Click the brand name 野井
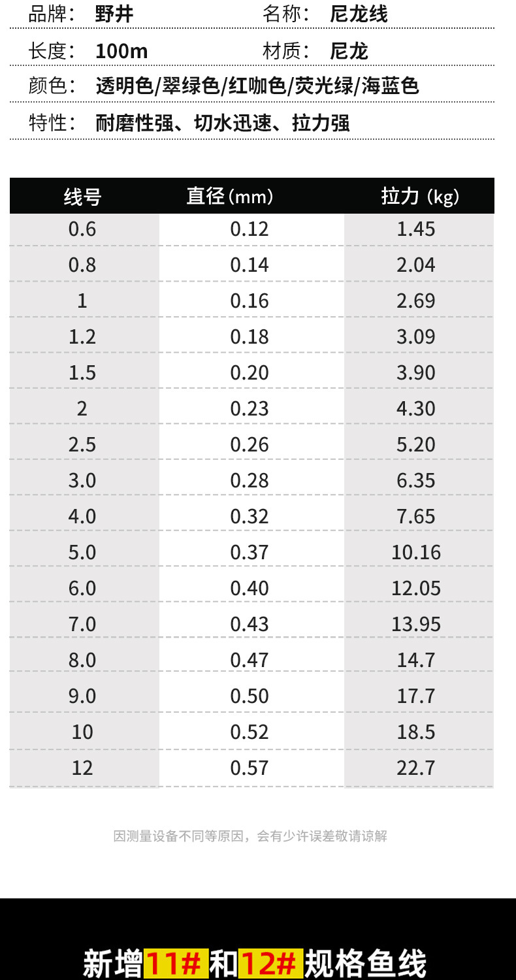The height and width of the screenshot is (980, 516). [x=114, y=14]
